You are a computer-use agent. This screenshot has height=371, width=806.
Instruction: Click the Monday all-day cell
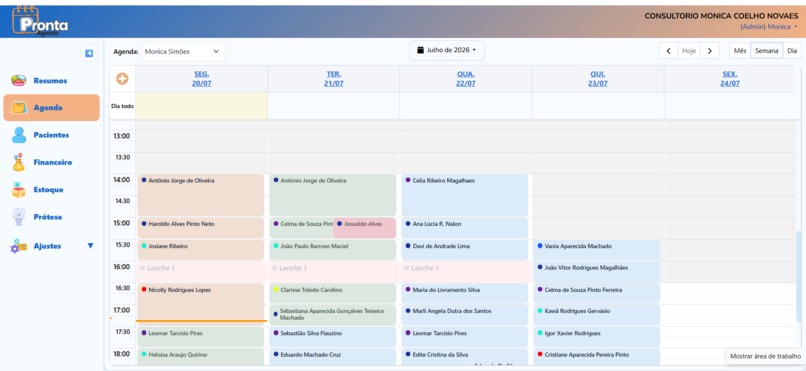tap(201, 106)
